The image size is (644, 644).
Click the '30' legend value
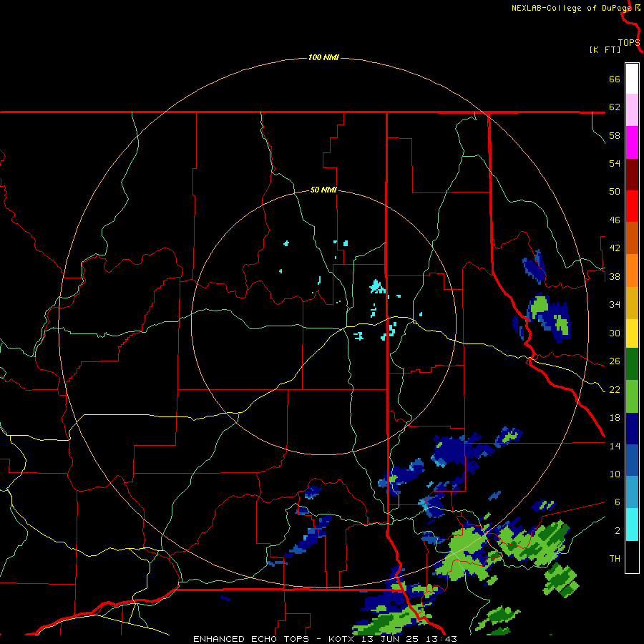point(615,333)
